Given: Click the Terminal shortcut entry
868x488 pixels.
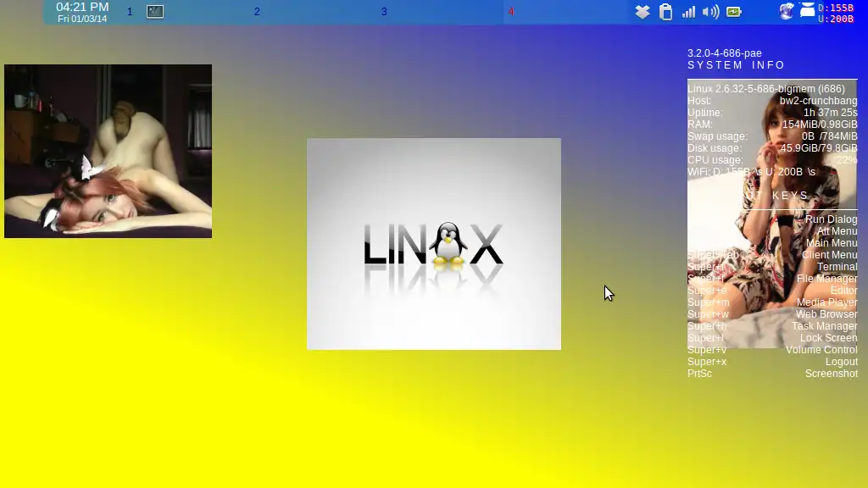Looking at the screenshot, I should (837, 267).
